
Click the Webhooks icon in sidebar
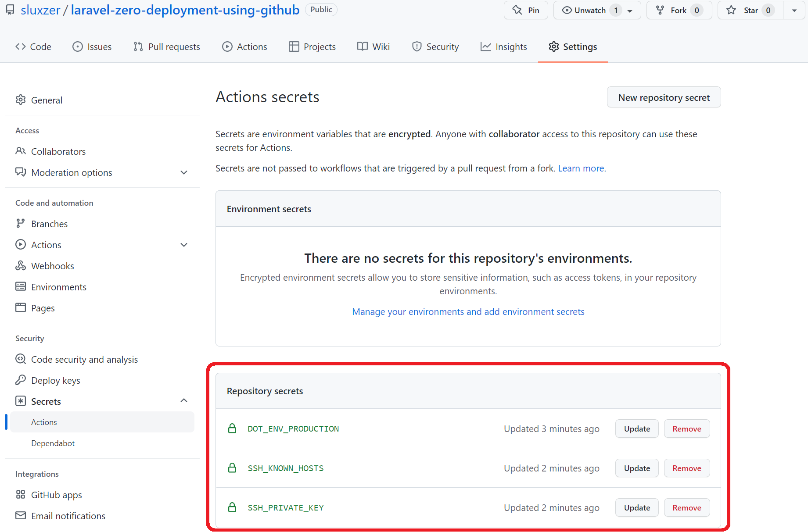(x=21, y=266)
